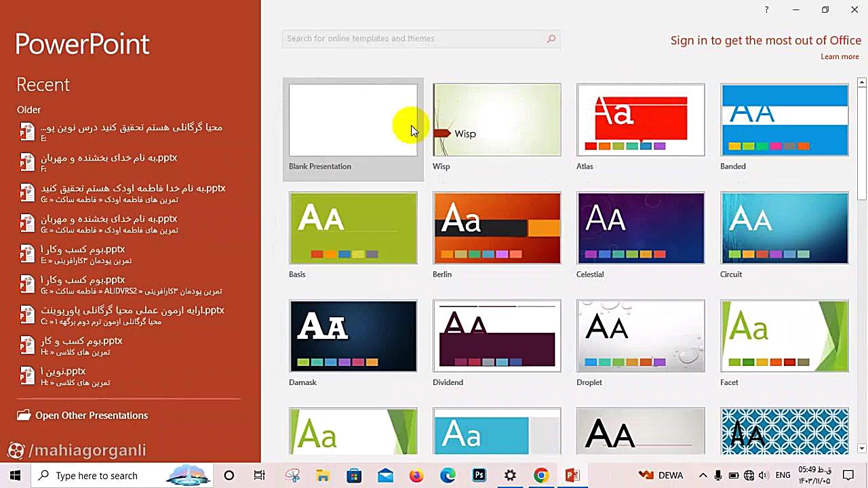868x488 pixels.
Task: Click the microphone icon in system tray
Action: point(718,475)
